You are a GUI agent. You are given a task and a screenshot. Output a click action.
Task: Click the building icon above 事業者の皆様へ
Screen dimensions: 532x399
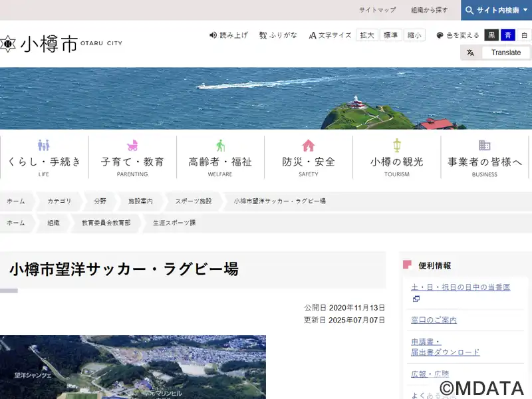(x=485, y=145)
